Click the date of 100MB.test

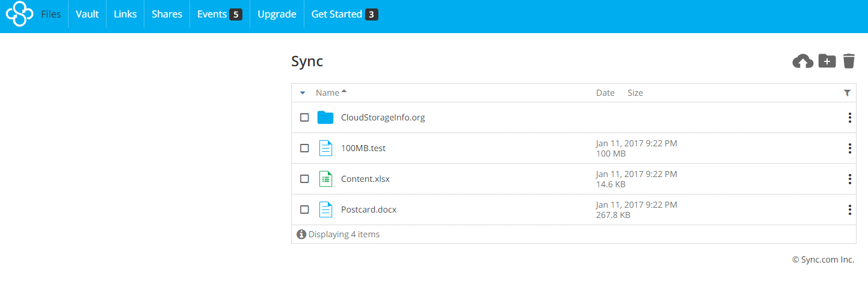(636, 143)
